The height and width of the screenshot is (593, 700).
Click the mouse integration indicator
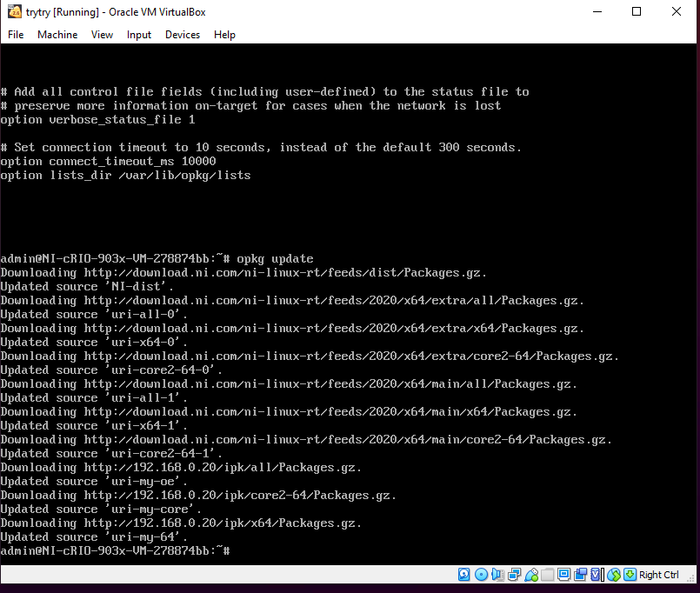[x=614, y=575]
